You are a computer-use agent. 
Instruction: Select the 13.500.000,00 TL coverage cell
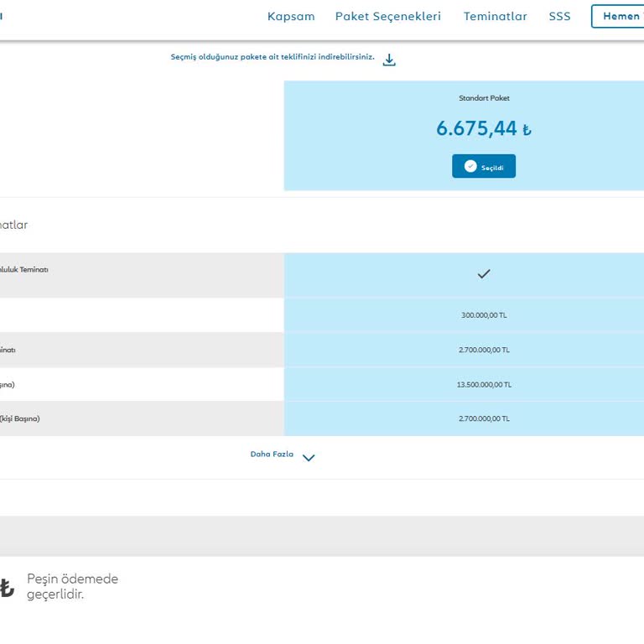click(484, 385)
